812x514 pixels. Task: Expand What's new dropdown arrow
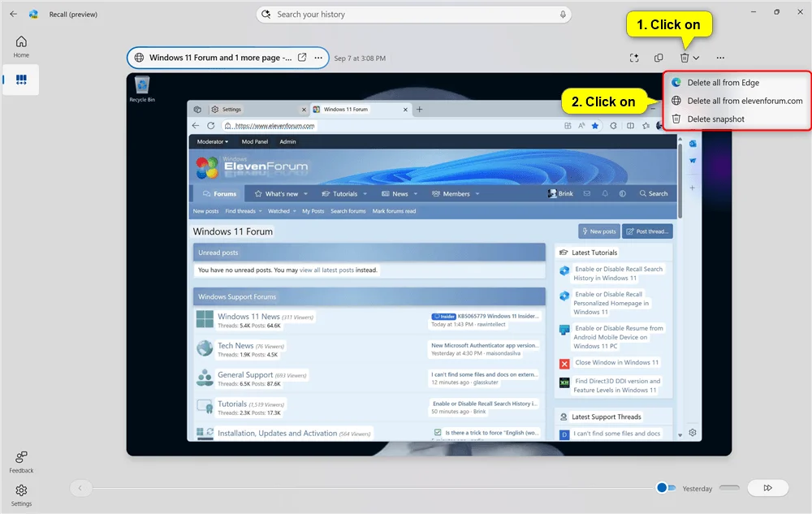pyautogui.click(x=305, y=193)
